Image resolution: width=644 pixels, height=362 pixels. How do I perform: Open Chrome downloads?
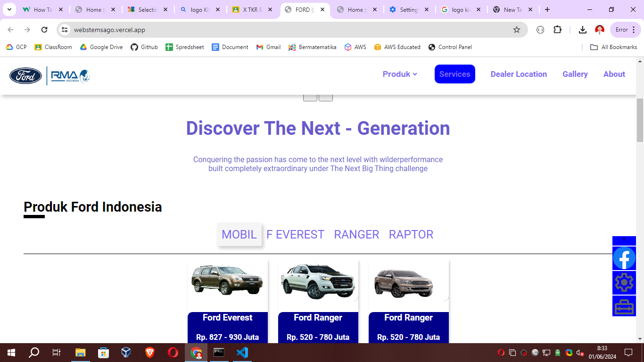tap(583, 30)
